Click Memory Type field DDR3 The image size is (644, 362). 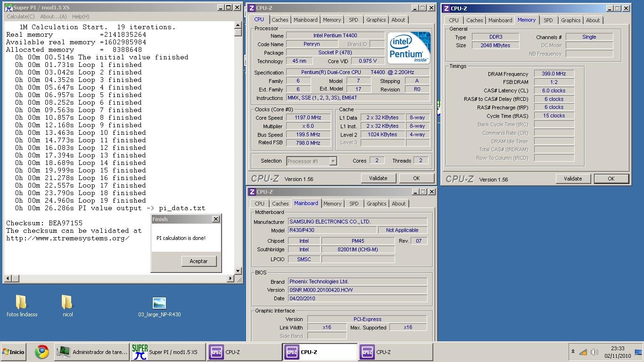[495, 37]
